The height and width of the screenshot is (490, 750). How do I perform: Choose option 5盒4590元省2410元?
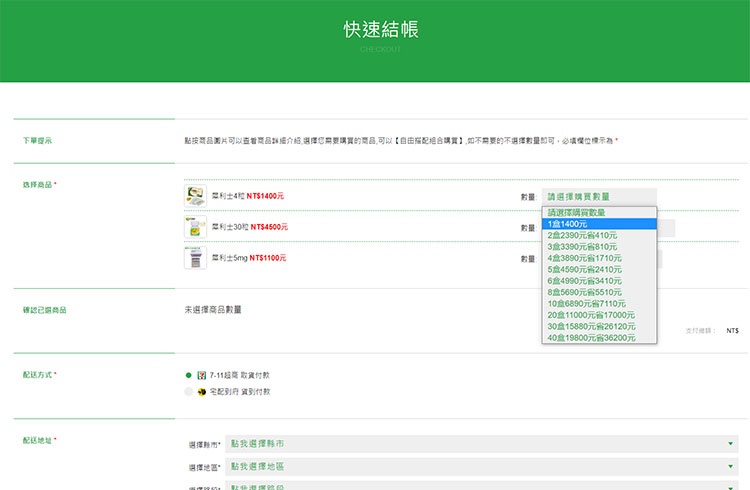pos(599,269)
